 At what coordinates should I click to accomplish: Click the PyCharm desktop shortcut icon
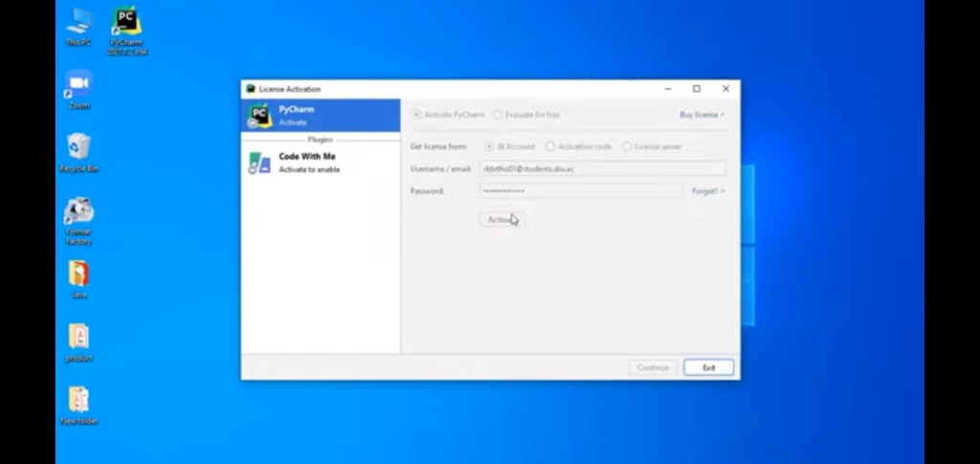pos(126,21)
